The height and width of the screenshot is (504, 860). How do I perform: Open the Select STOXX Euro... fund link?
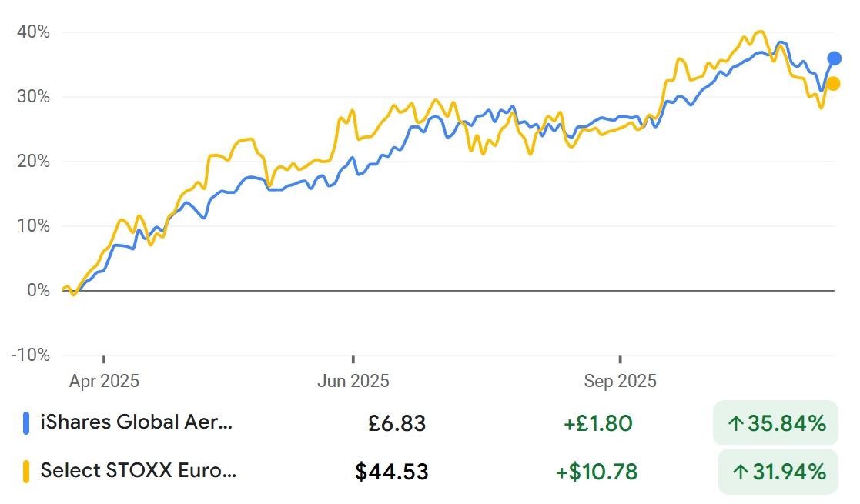(x=139, y=471)
